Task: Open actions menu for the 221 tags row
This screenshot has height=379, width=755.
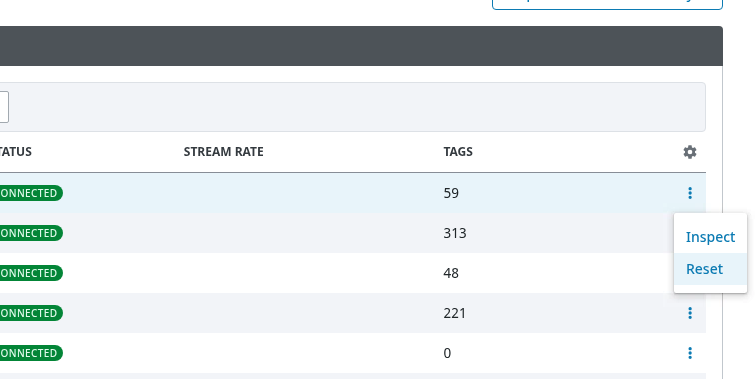Action: click(690, 313)
